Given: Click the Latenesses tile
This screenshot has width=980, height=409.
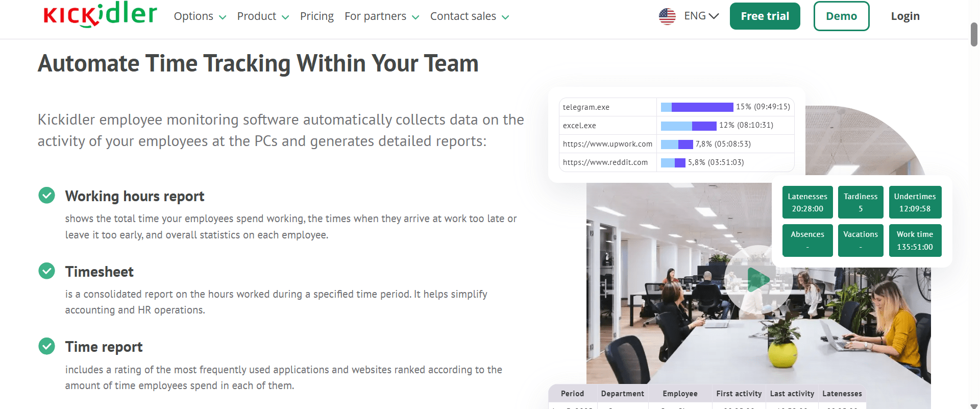Looking at the screenshot, I should click(807, 202).
